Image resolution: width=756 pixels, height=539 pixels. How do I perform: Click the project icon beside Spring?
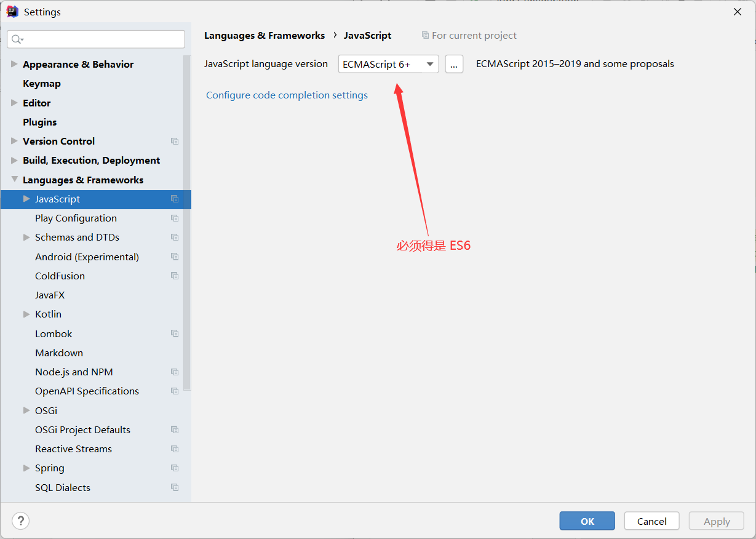pyautogui.click(x=175, y=468)
